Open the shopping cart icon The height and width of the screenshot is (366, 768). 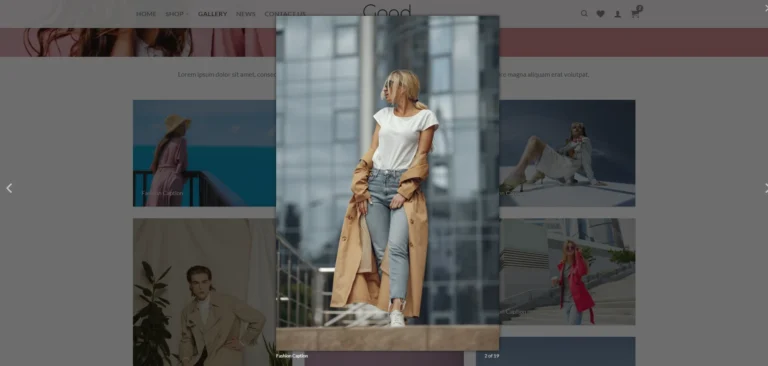[636, 12]
